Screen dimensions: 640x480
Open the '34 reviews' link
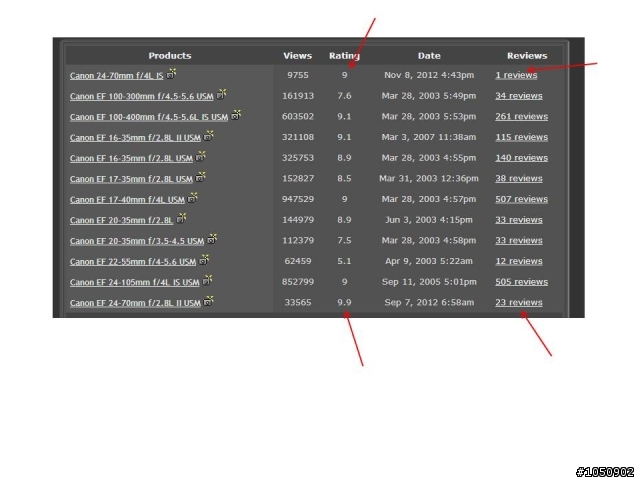(x=519, y=96)
